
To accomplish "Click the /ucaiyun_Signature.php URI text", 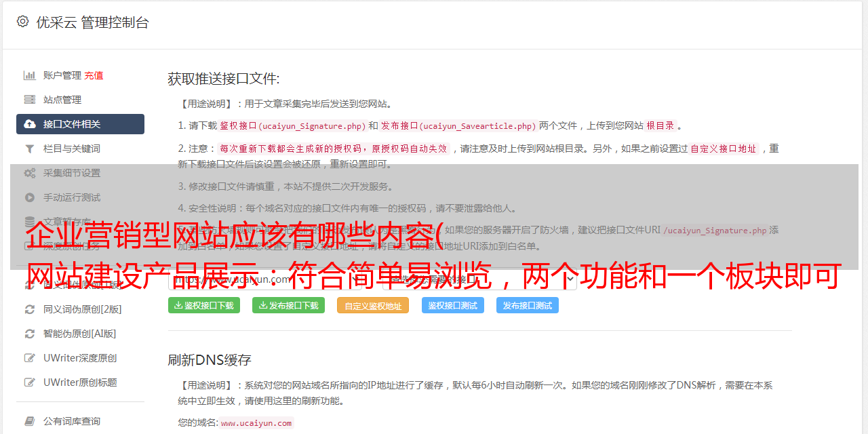I will coord(715,231).
